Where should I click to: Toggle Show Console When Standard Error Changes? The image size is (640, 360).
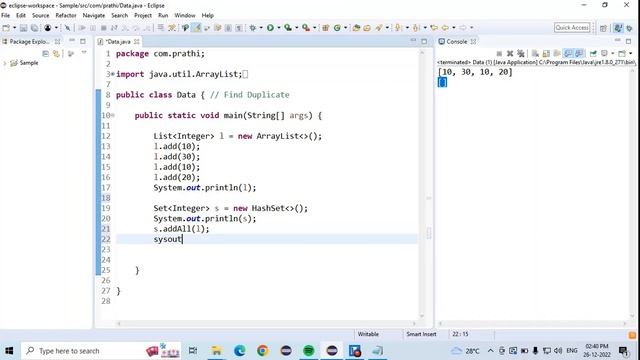pyautogui.click(x=579, y=53)
